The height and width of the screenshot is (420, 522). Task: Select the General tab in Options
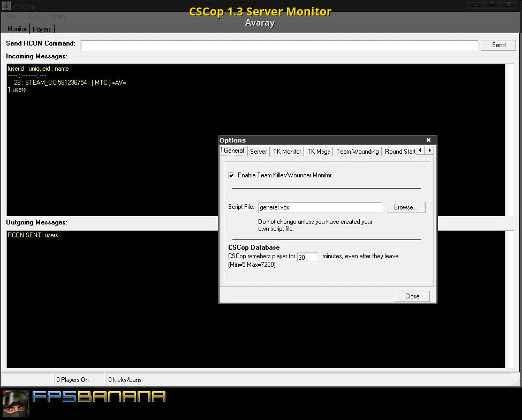coord(234,151)
